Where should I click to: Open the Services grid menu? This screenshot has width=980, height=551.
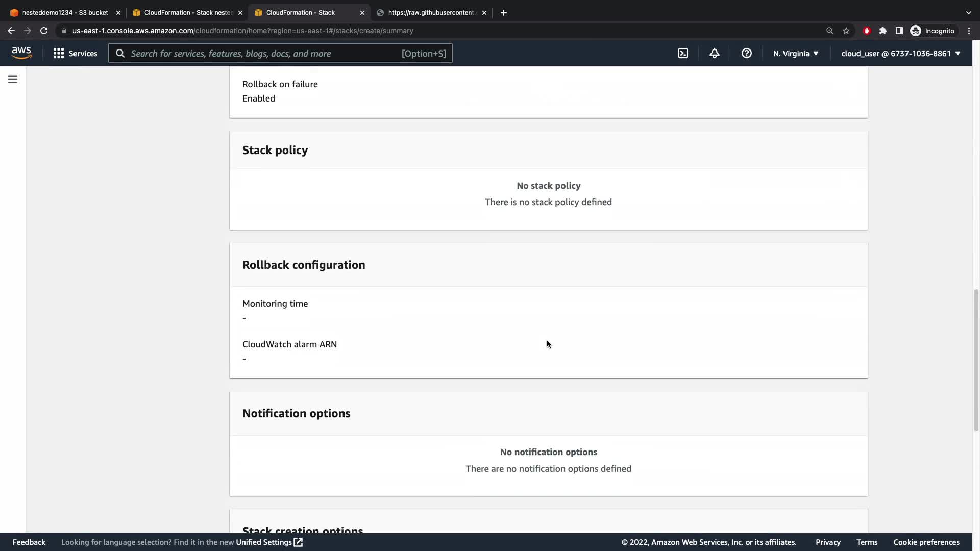pos(75,54)
